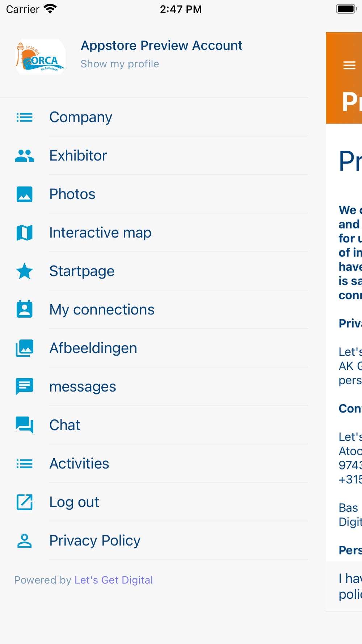
Task: Open the Interactive map icon
Action: pos(25,233)
